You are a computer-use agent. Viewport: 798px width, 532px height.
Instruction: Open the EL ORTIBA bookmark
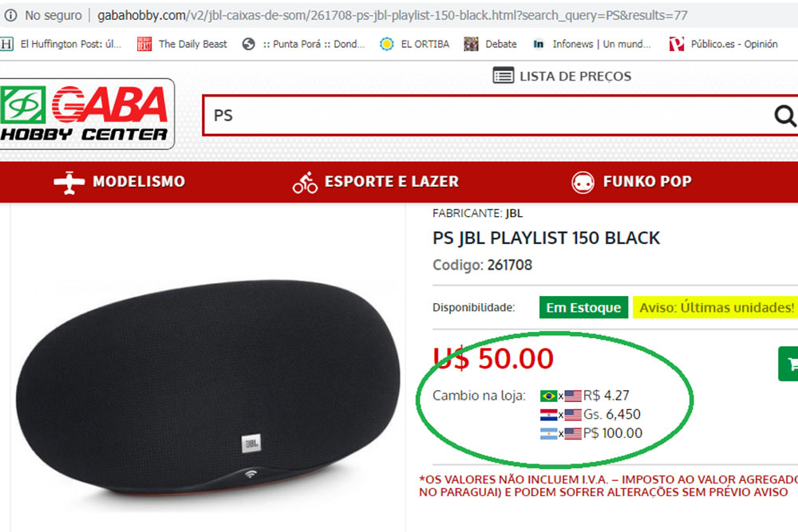415,44
